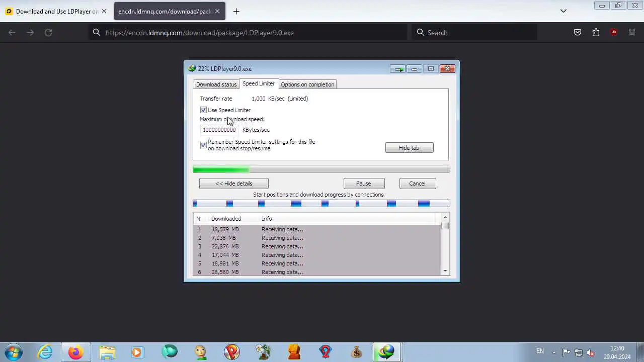Click the IDM dialog green arrow title button
644x362 pixels.
tap(398, 69)
